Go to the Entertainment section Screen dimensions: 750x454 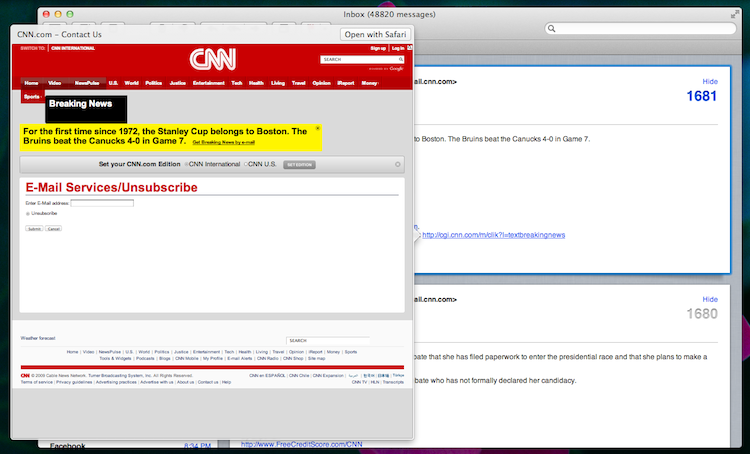209,83
